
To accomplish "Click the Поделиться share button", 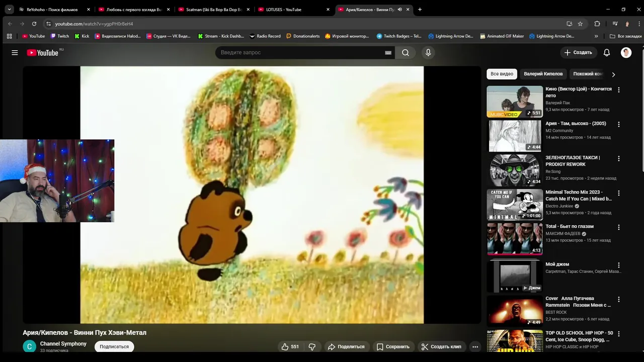I will click(346, 346).
